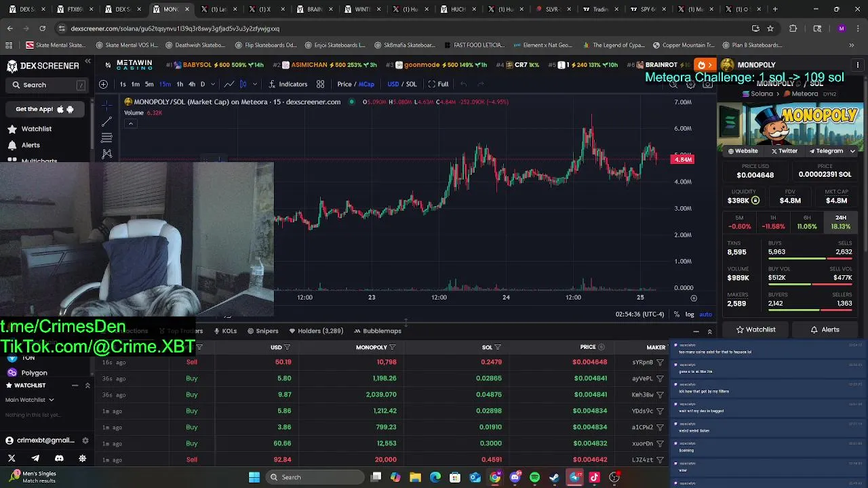The width and height of the screenshot is (868, 488).
Task: Toggle log scale on the chart
Action: click(x=690, y=314)
